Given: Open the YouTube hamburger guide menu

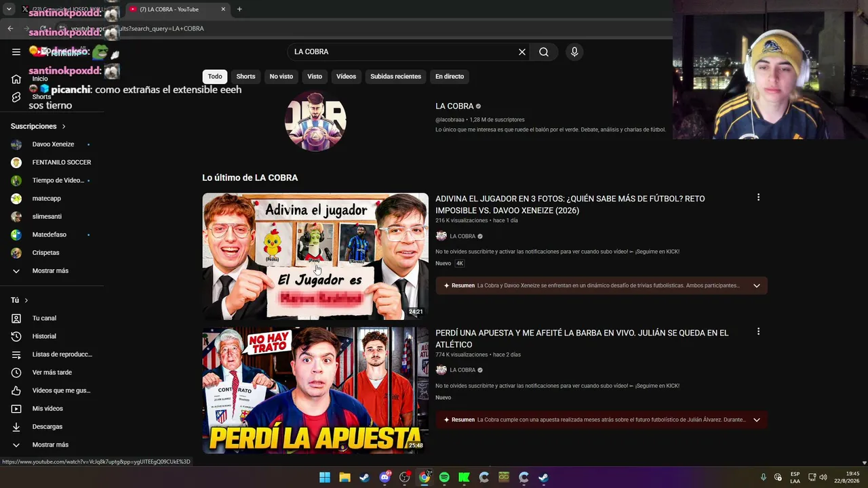Looking at the screenshot, I should pos(16,52).
